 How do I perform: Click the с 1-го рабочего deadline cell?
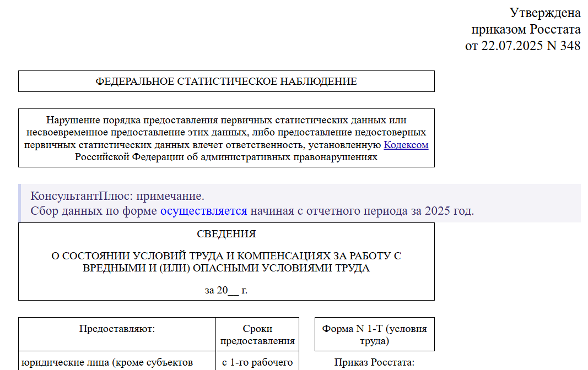click(x=257, y=362)
